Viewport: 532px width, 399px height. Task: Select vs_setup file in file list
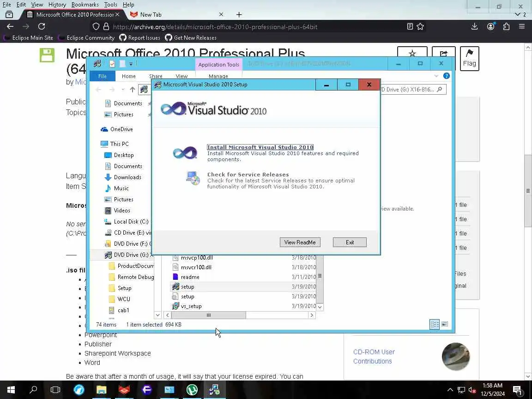[187, 306]
